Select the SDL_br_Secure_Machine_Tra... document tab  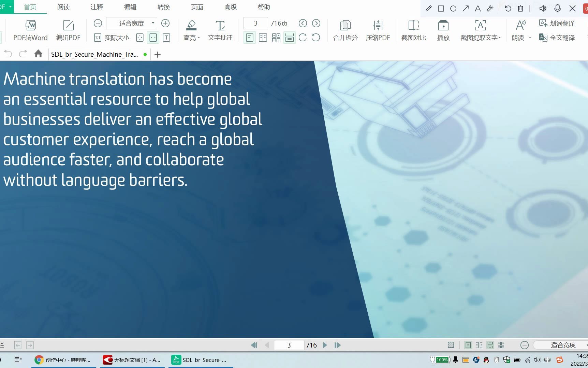tap(99, 54)
